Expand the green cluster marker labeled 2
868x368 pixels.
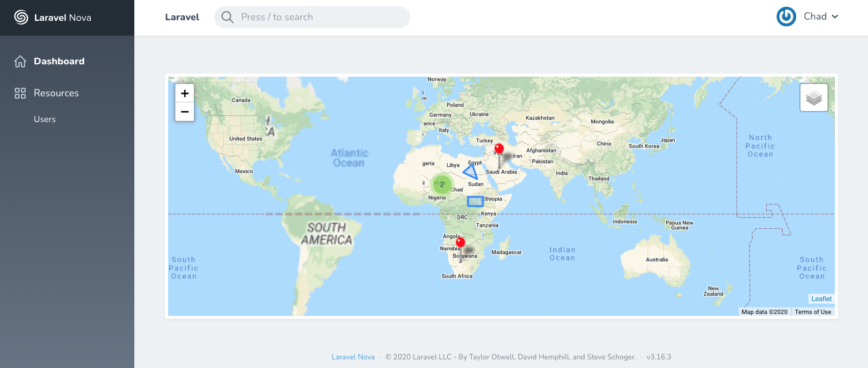442,184
